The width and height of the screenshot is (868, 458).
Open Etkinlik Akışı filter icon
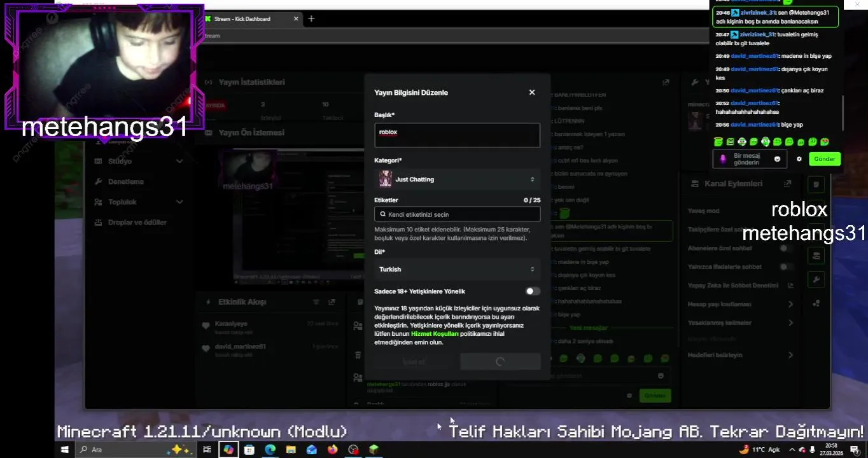[316, 302]
